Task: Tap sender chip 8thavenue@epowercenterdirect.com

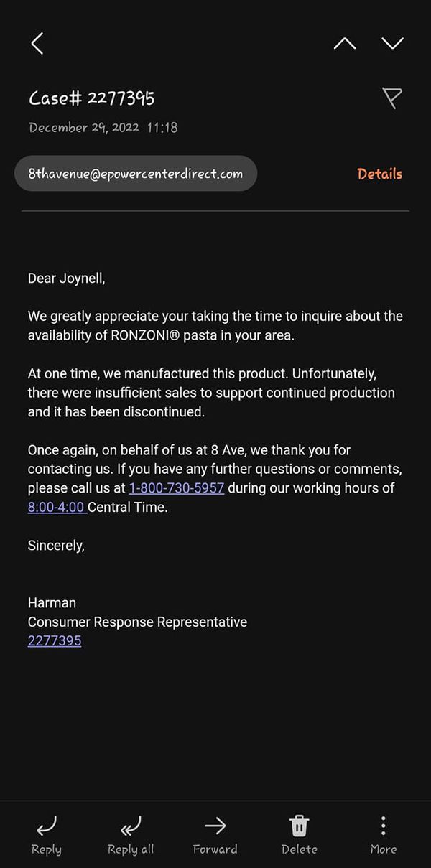Action: point(136,174)
